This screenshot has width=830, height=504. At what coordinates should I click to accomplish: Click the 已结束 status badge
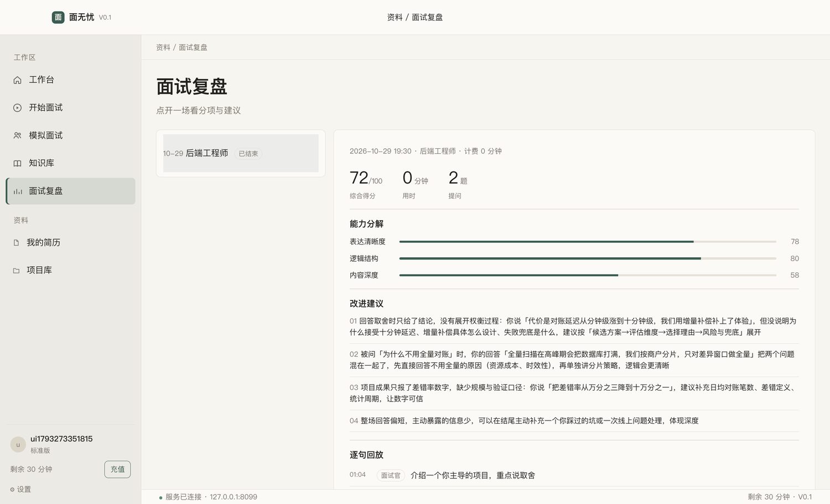pos(248,154)
